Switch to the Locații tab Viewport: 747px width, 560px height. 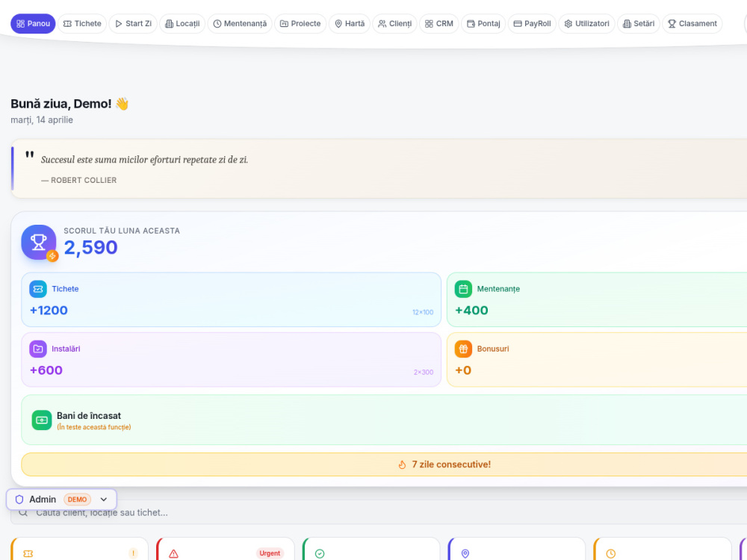(182, 23)
